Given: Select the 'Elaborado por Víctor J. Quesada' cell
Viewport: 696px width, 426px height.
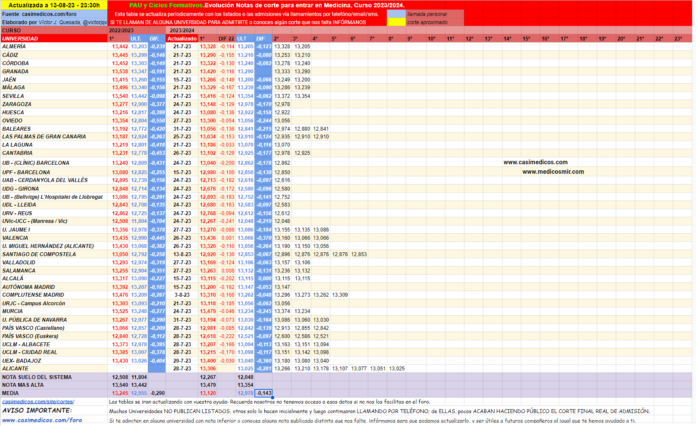Looking at the screenshot, I should [x=54, y=22].
